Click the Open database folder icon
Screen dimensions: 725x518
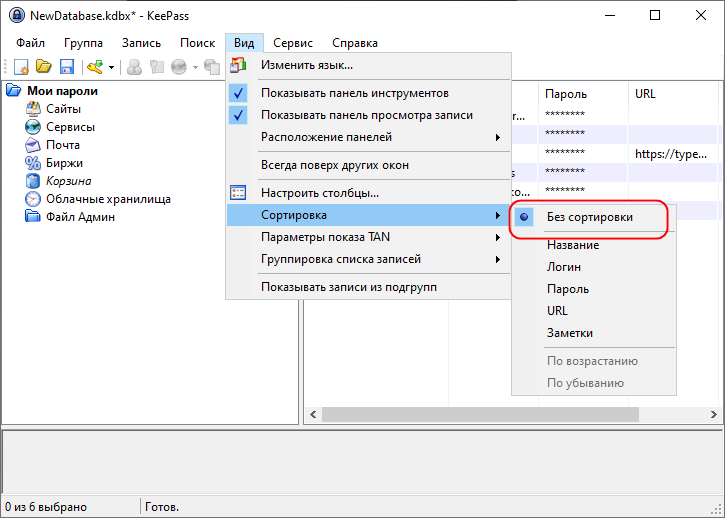pos(44,67)
